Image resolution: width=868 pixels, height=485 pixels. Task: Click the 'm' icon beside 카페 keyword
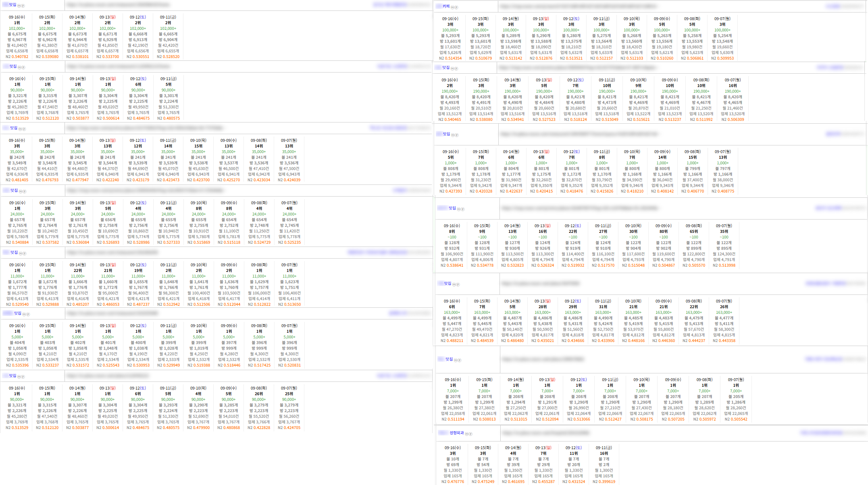(x=452, y=7)
